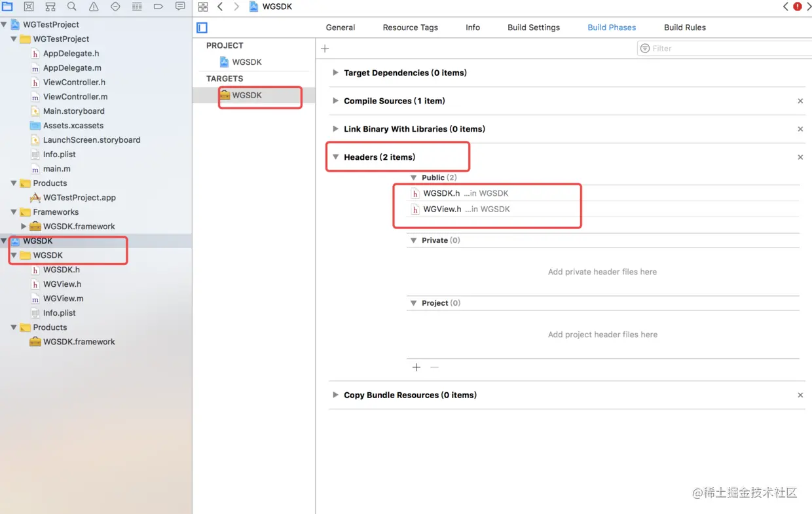The image size is (812, 514).
Task: Open the Report navigator speech-bubble icon
Action: click(x=180, y=7)
